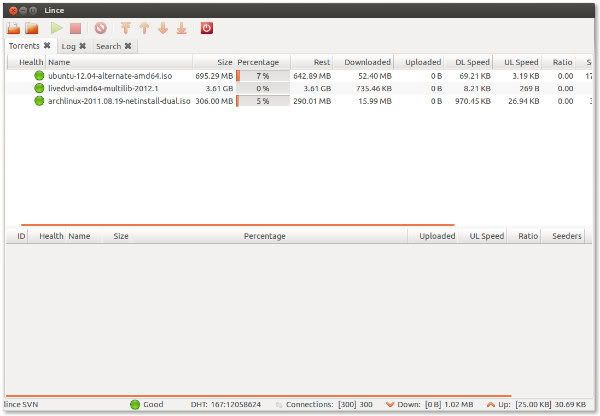Click the 970.45 KB download speed

pos(473,101)
